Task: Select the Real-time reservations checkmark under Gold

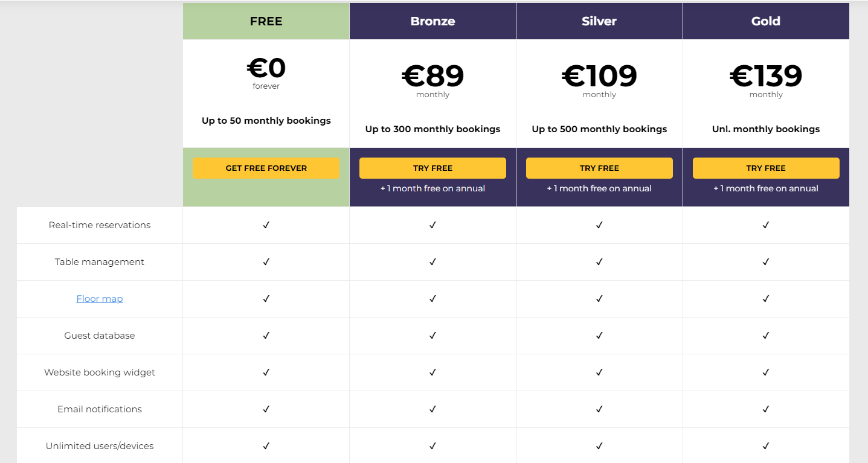Action: click(765, 225)
